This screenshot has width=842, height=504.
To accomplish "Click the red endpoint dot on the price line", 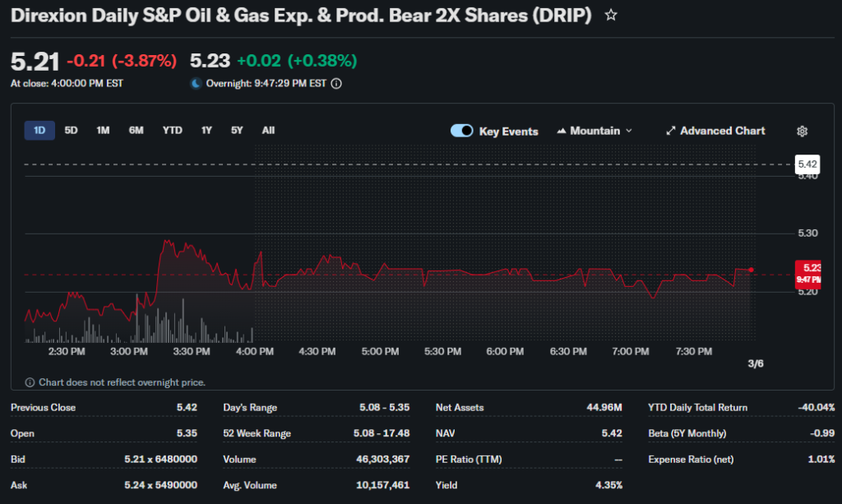I will 751,270.
